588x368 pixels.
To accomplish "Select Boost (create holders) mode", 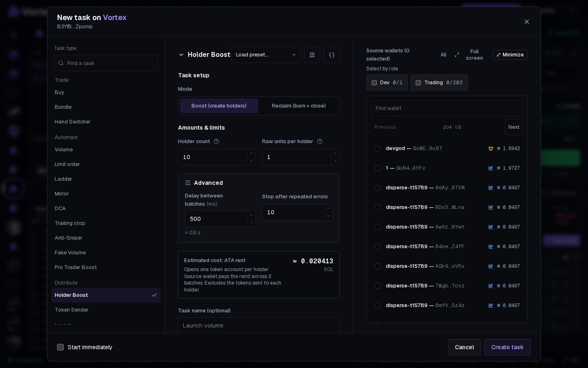I will coord(219,106).
